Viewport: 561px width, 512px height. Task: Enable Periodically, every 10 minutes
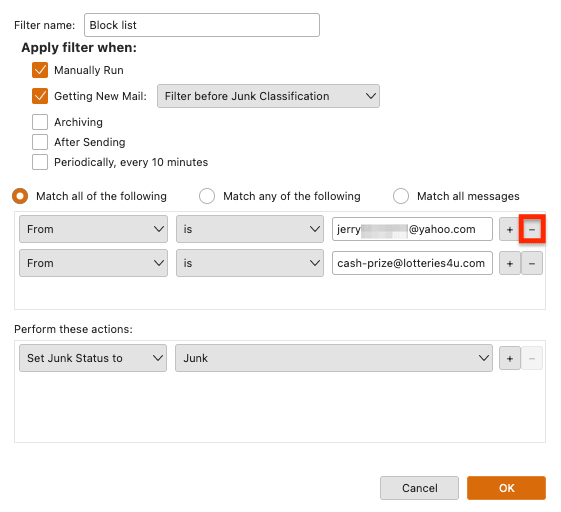click(40, 162)
